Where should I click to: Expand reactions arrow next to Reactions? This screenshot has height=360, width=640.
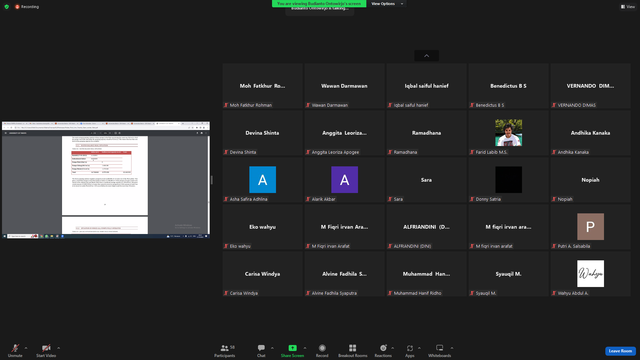pyautogui.click(x=393, y=348)
